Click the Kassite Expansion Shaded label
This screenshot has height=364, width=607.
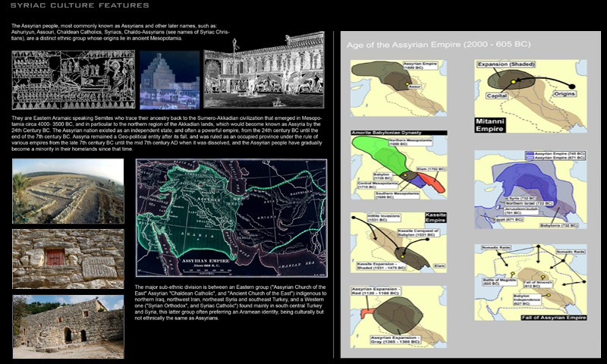pos(382,265)
